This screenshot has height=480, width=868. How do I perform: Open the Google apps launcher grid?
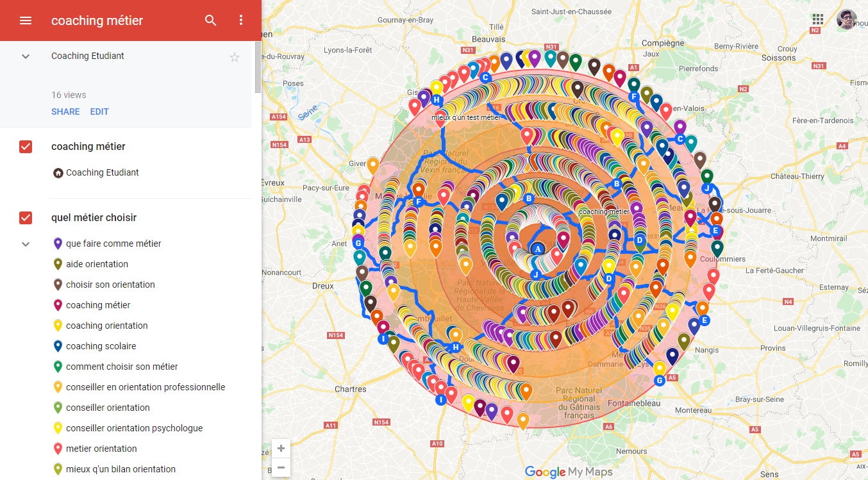pos(817,21)
